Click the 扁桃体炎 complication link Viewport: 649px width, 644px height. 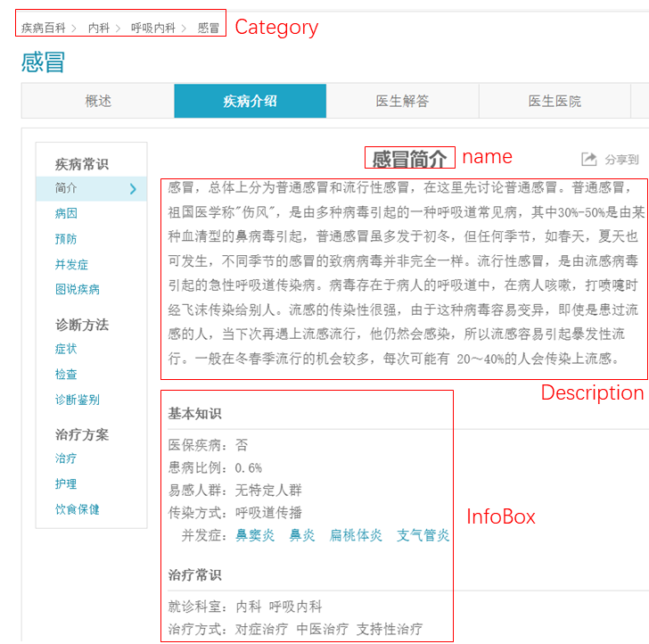click(x=356, y=535)
